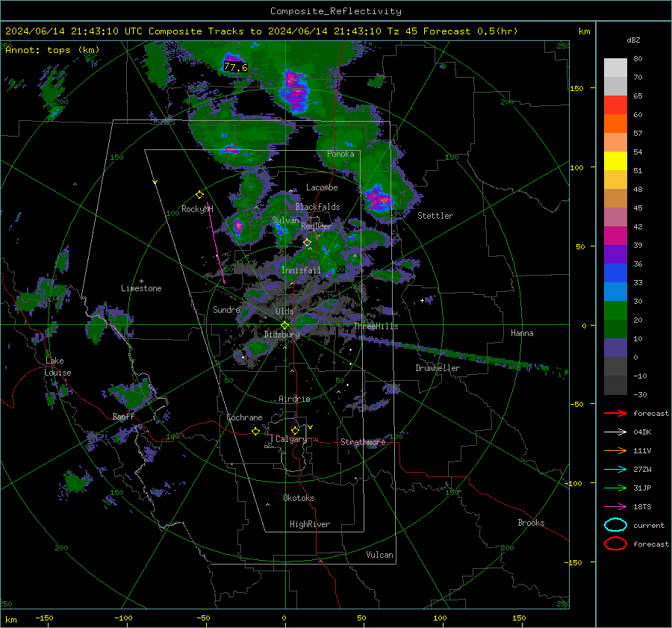Image resolution: width=672 pixels, height=628 pixels.
Task: Click the Drumheller city label
Action: (438, 368)
